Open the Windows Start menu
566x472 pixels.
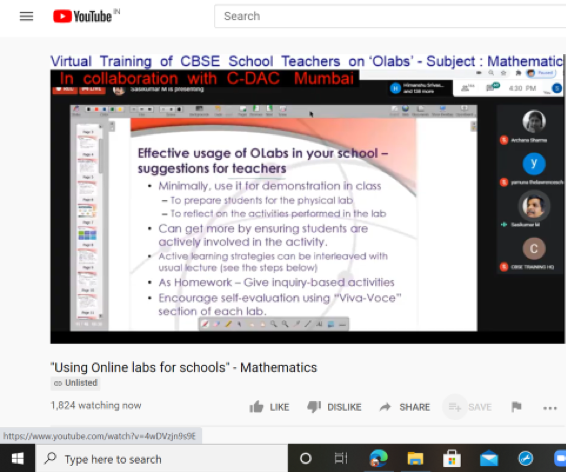tap(17, 459)
